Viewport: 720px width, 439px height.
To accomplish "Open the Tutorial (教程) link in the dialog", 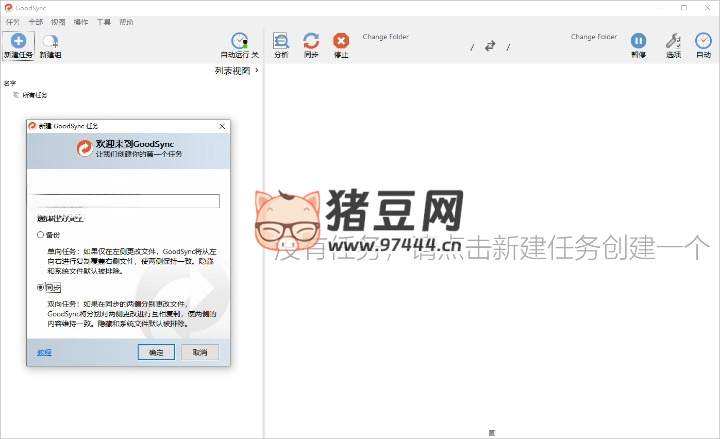I will pos(44,352).
